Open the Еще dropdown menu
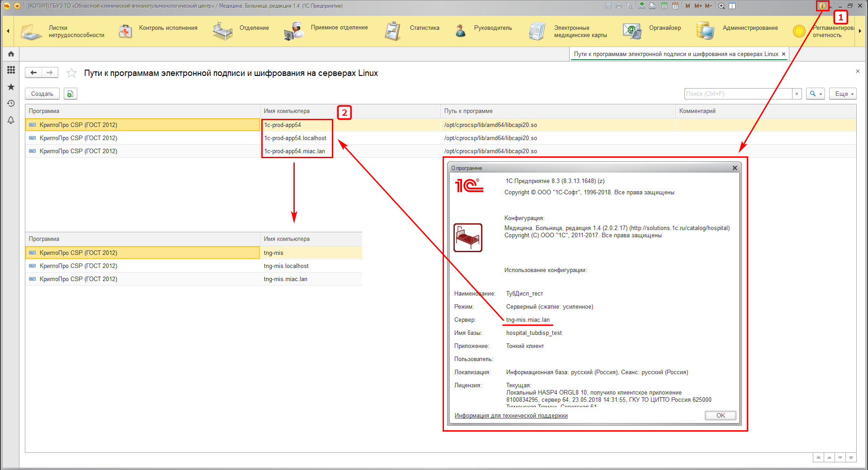Image resolution: width=868 pixels, height=470 pixels. click(x=843, y=94)
